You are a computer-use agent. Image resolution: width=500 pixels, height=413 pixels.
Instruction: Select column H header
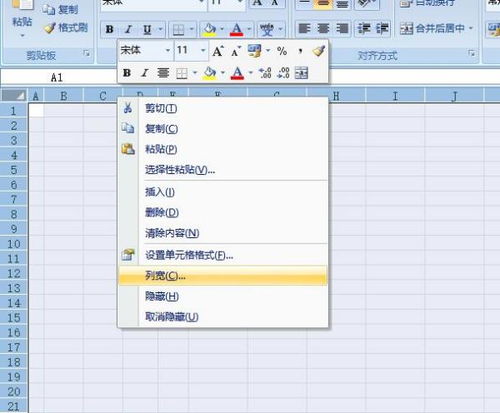point(336,96)
